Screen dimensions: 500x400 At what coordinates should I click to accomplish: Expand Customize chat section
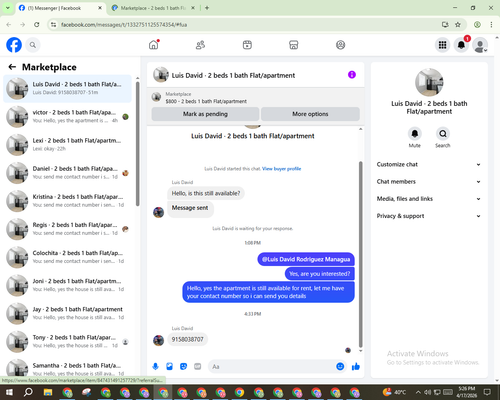(429, 164)
